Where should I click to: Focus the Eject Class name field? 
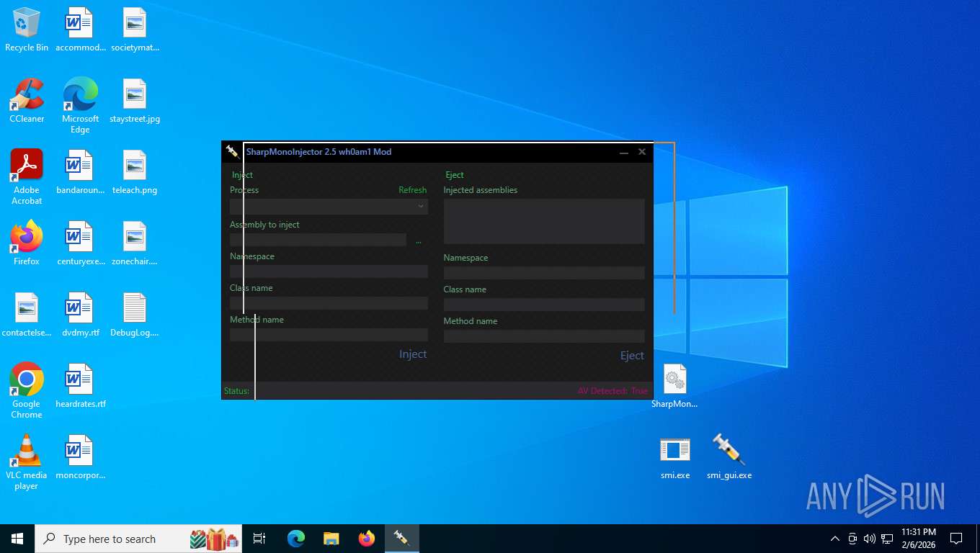pyautogui.click(x=544, y=305)
